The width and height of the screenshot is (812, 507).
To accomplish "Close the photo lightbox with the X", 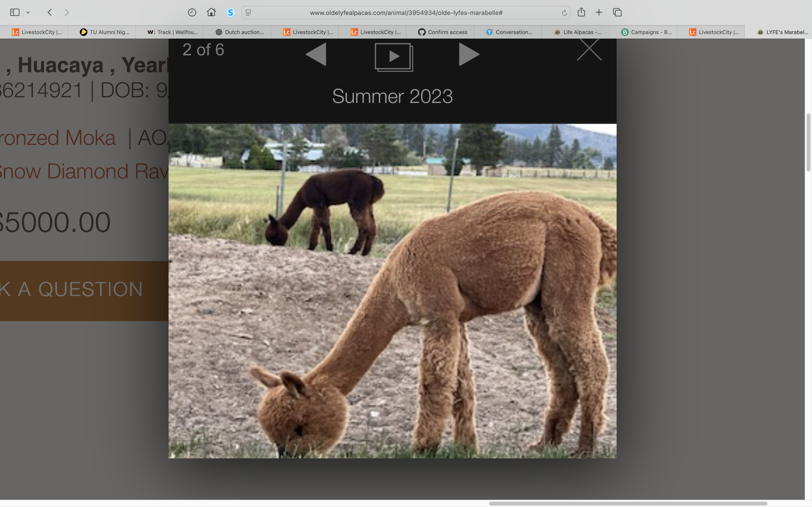I will pos(589,49).
